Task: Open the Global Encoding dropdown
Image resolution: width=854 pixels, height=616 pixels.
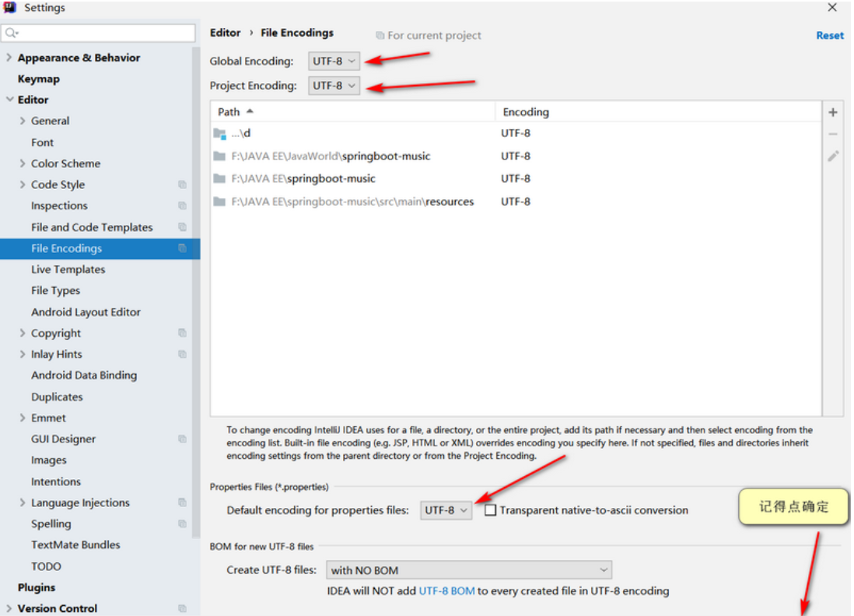Action: [x=334, y=61]
